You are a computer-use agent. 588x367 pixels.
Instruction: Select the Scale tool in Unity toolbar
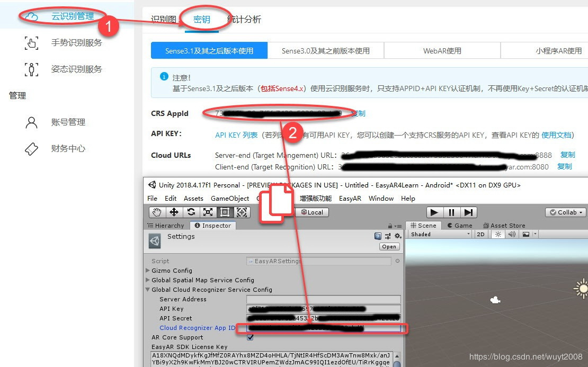[x=208, y=212]
